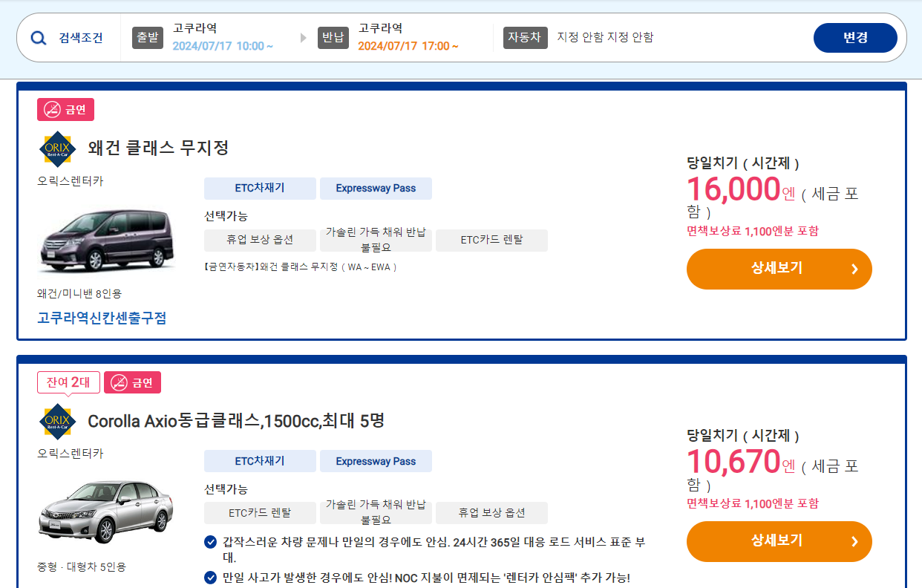Click the no-smoking 금연 badge on the wagon listing
The height and width of the screenshot is (588, 922).
66,110
